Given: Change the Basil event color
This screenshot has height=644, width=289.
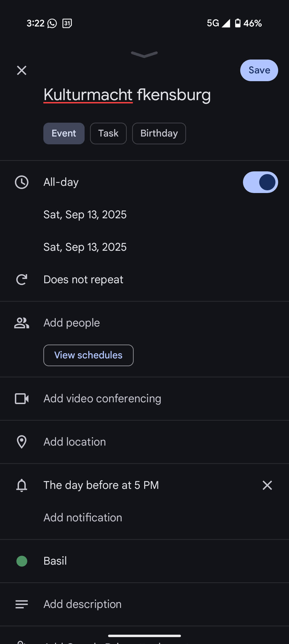Looking at the screenshot, I should (55, 561).
